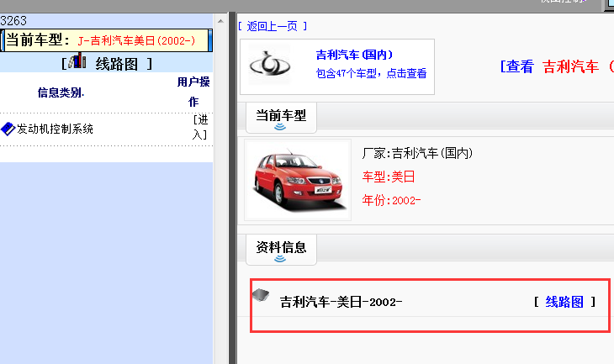Open the Geely logo image
Screen dimensions: 614x364
click(270, 66)
